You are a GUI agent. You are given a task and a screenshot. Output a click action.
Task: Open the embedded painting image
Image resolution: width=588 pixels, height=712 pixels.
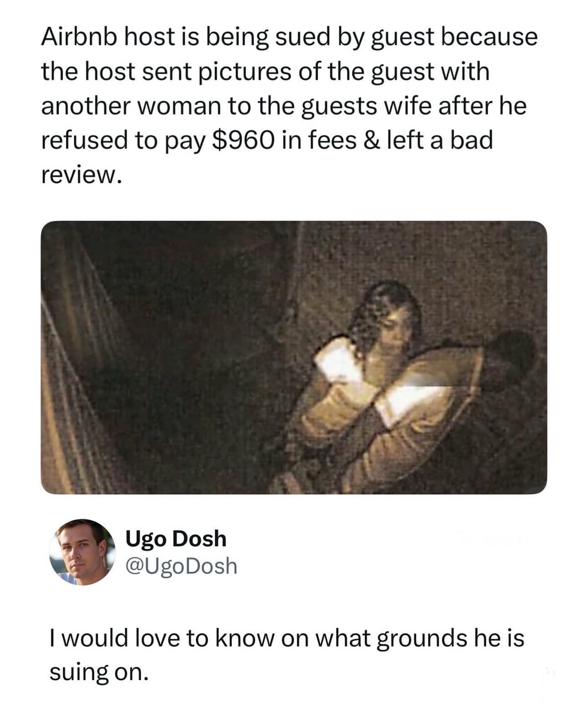coord(294,357)
